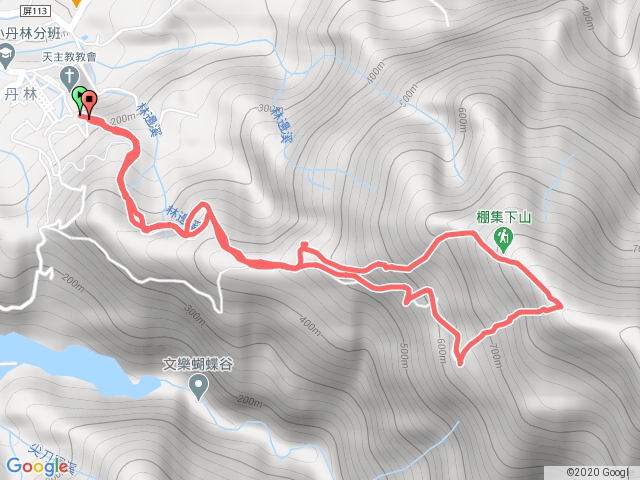This screenshot has width=640, height=480.
Task: Click the red track's easternmost corner point
Action: tap(560, 305)
